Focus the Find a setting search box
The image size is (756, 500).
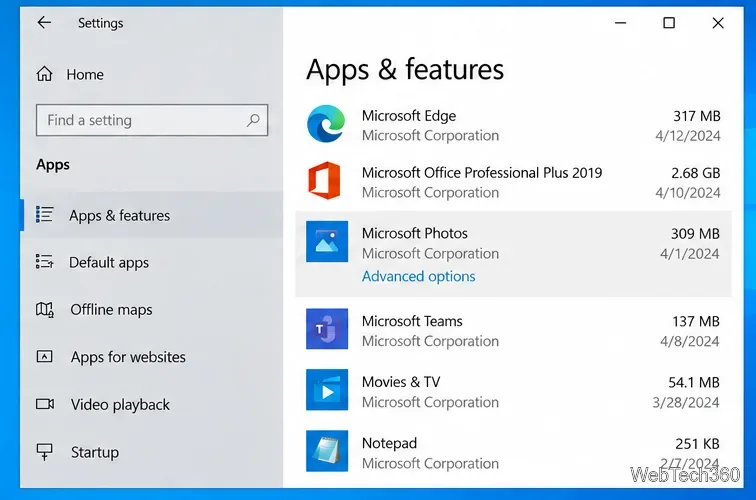coord(152,120)
